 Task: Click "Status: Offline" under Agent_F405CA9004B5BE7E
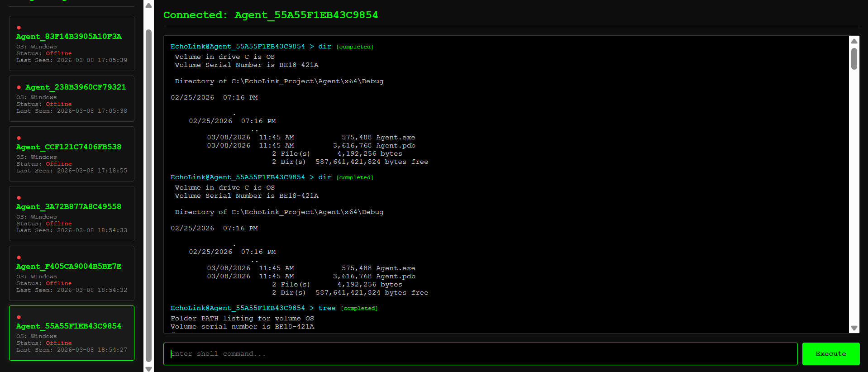tap(44, 283)
